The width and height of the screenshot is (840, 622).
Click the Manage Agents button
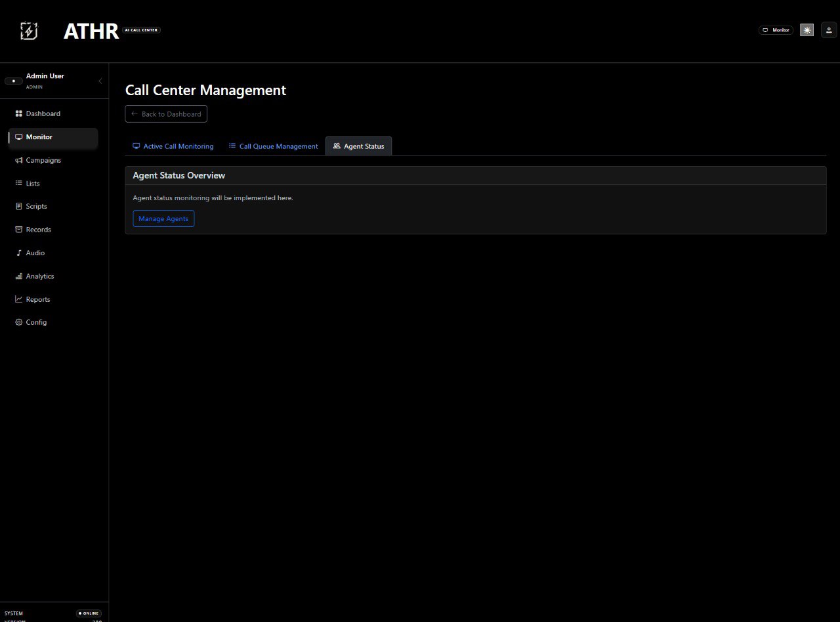pos(163,218)
